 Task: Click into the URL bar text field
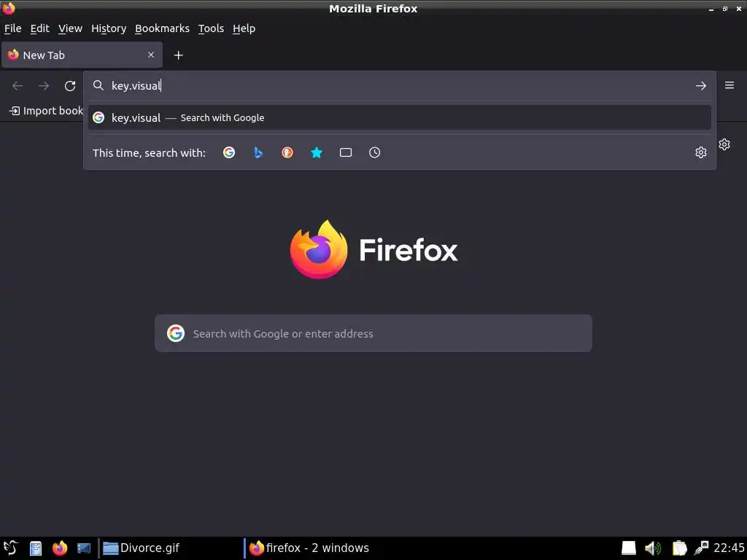399,86
